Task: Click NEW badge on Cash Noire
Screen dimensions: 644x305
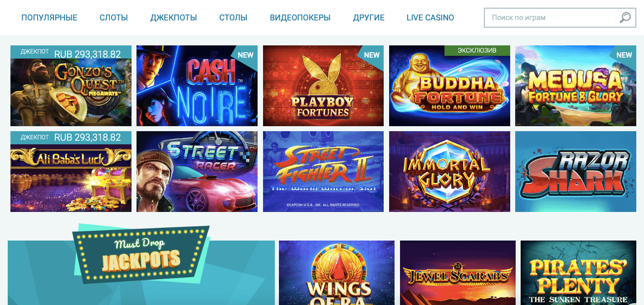Action: coord(245,55)
